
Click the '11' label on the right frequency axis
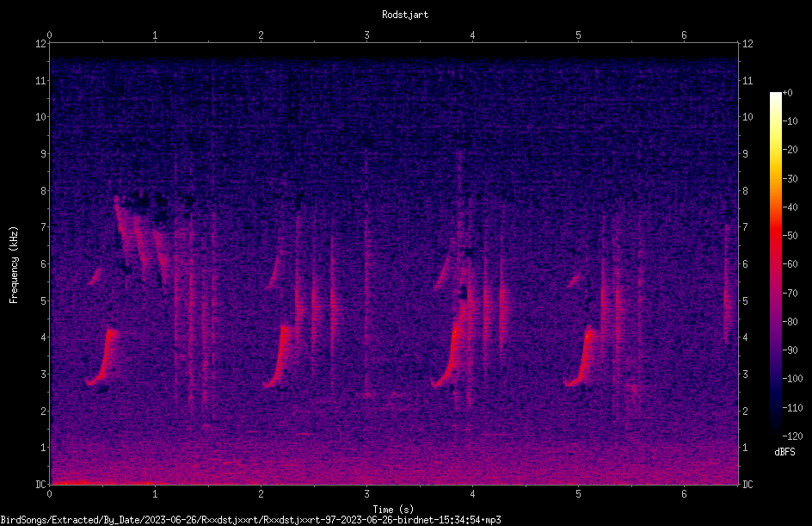pyautogui.click(x=747, y=81)
